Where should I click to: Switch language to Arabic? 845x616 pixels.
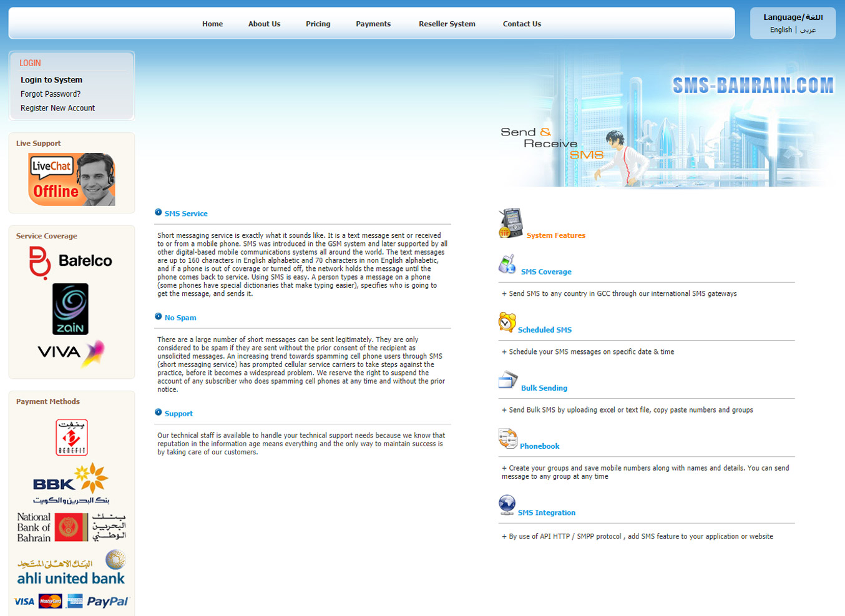[x=808, y=30]
